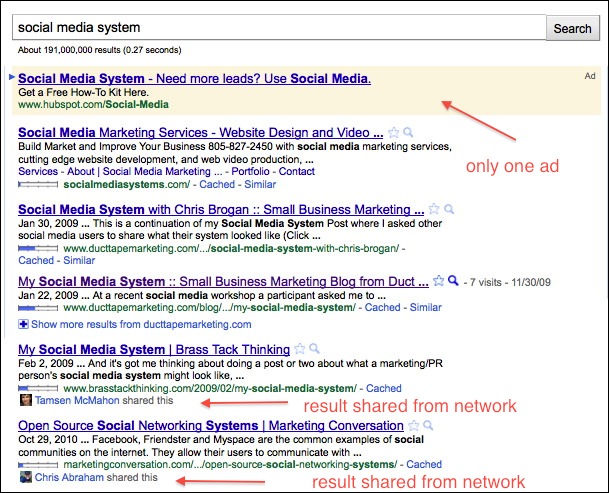Click the Social Media Marketing ... sitelink
This screenshot has width=609, height=493.
[x=162, y=171]
